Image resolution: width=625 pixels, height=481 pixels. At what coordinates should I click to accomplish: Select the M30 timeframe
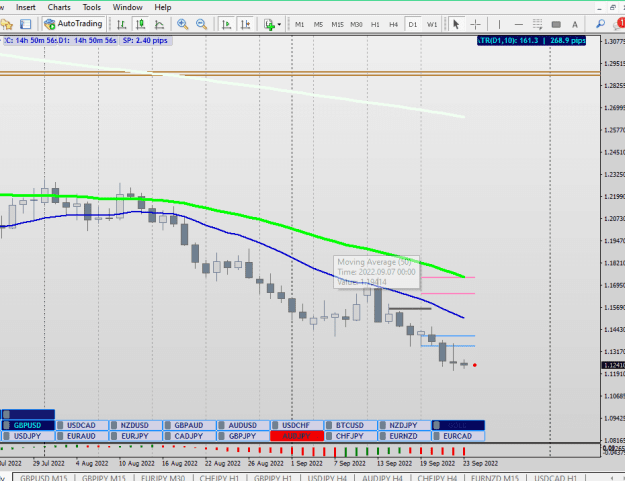pos(356,24)
